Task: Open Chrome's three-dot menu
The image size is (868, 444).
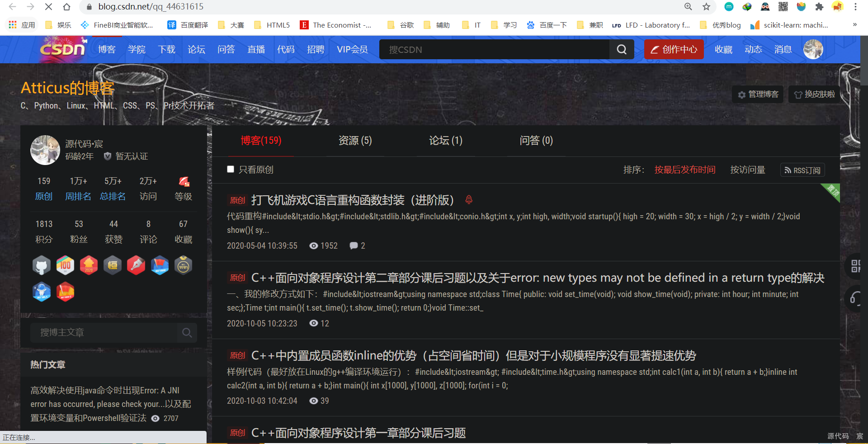Action: coord(855,7)
